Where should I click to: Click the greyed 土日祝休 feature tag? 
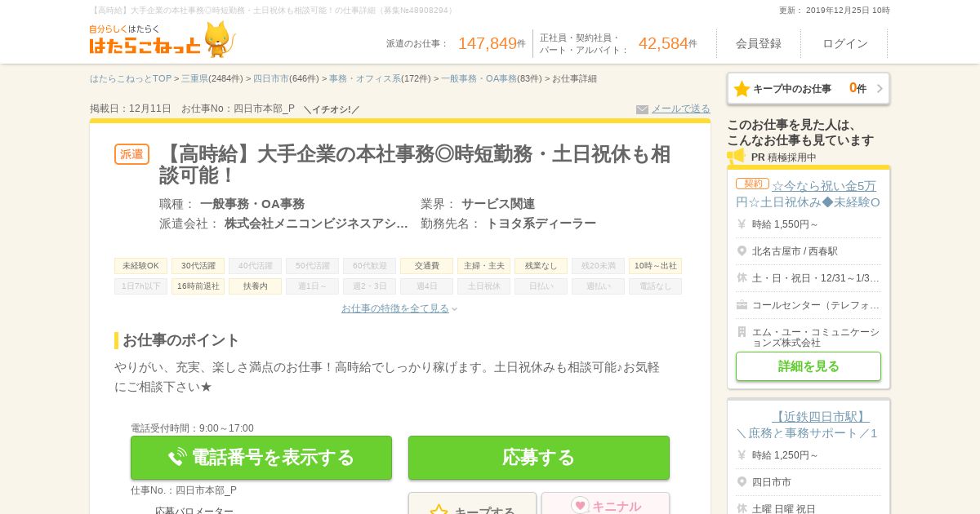tap(483, 286)
